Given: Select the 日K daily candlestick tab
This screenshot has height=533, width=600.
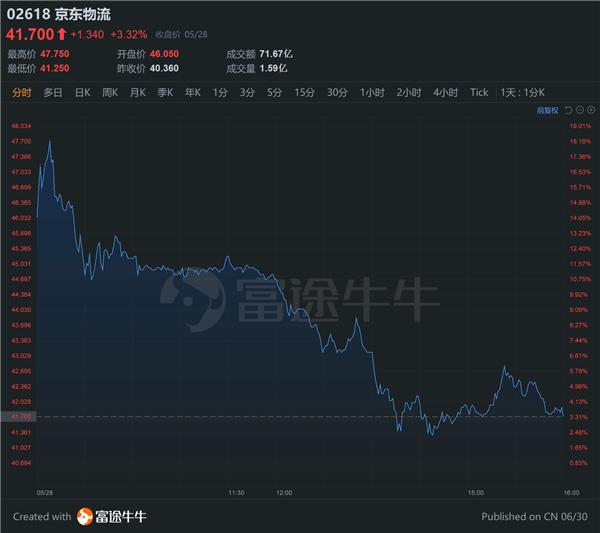Looking at the screenshot, I should point(82,92).
